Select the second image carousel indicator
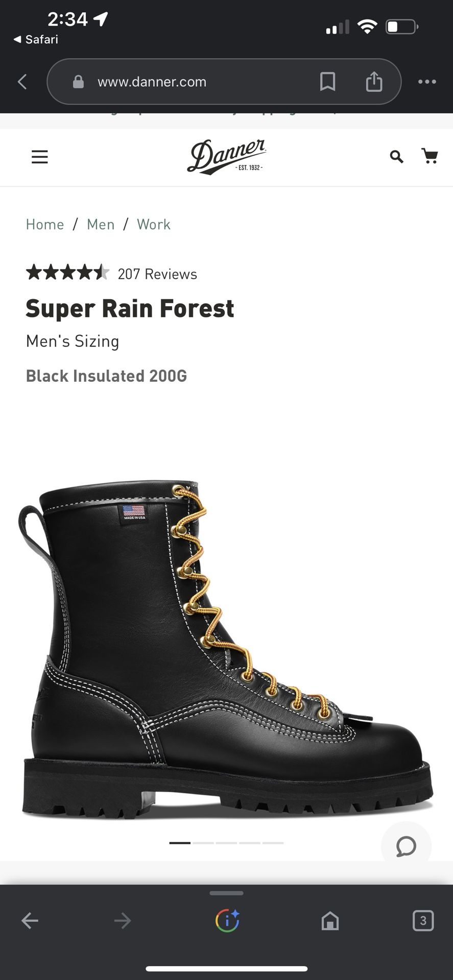453x980 pixels. (x=203, y=843)
